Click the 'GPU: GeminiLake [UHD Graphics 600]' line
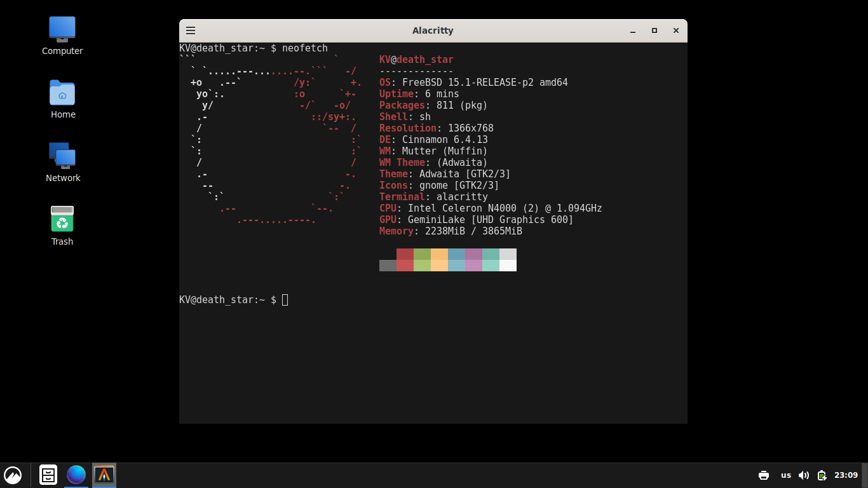This screenshot has height=488, width=868. coord(477,220)
